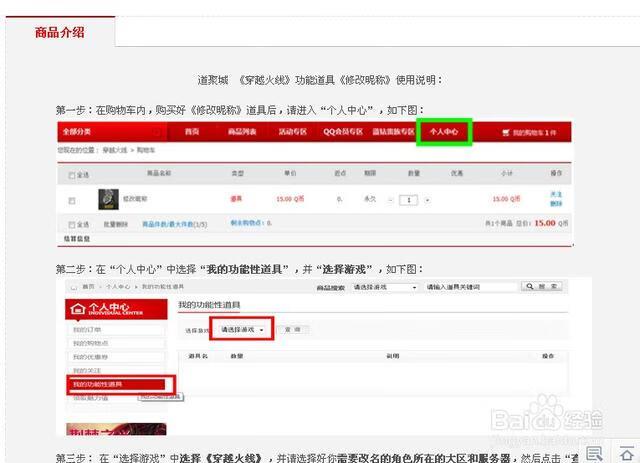Screen dimensions: 640x463
Task: Tick the top 全选 checkbox
Action: 71,174
